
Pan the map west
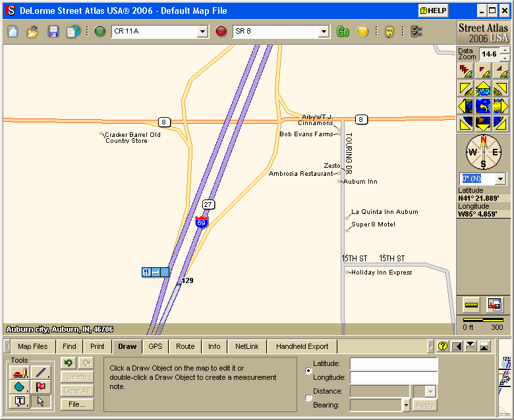[x=465, y=107]
